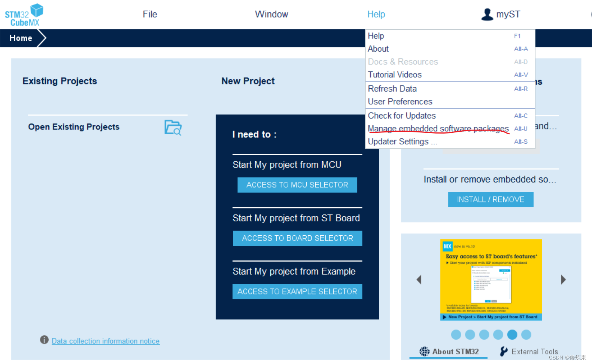Click Open Existing Projects label
Image resolution: width=592 pixels, height=364 pixels.
(74, 127)
